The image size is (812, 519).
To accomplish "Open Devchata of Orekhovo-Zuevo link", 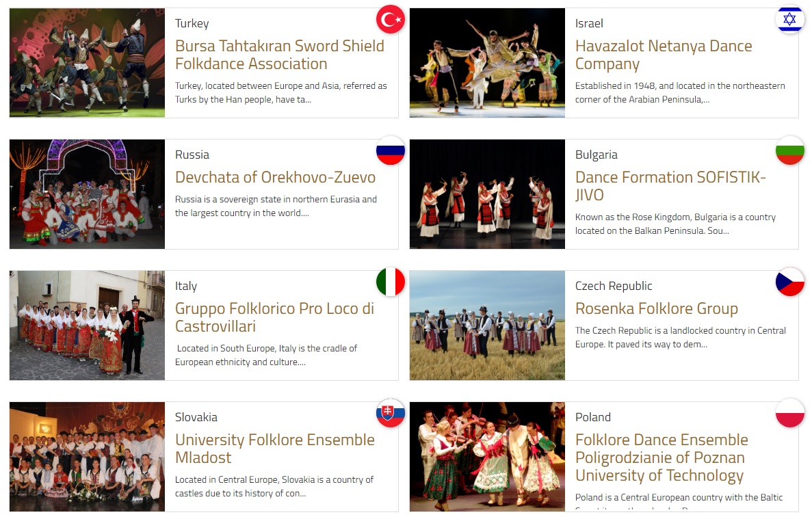I will coord(275,177).
